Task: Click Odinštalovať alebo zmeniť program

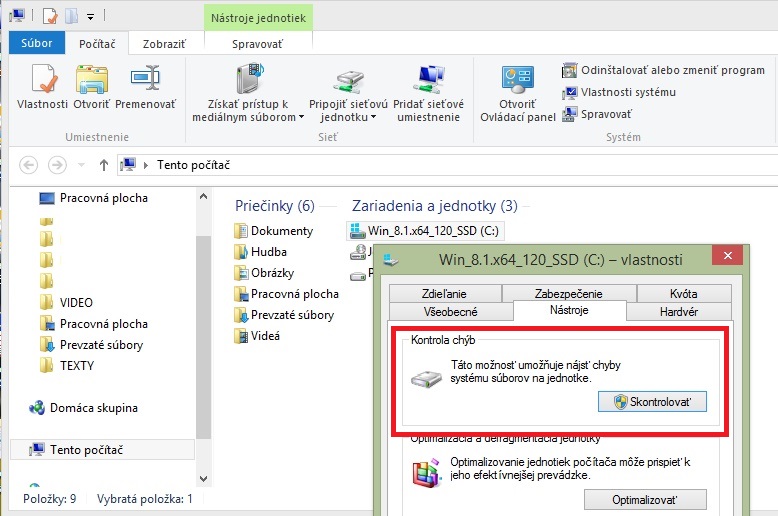Action: [663, 70]
